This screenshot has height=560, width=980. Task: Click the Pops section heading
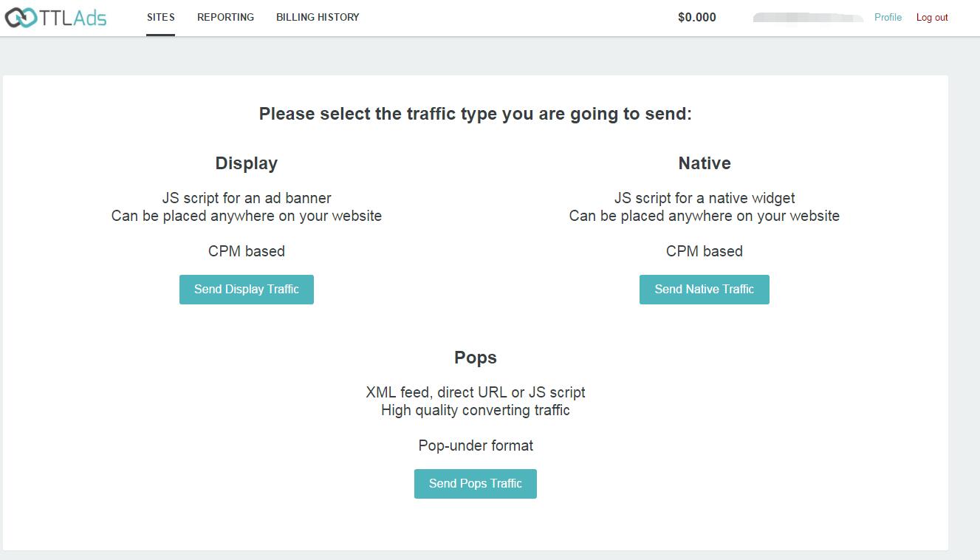pyautogui.click(x=475, y=358)
